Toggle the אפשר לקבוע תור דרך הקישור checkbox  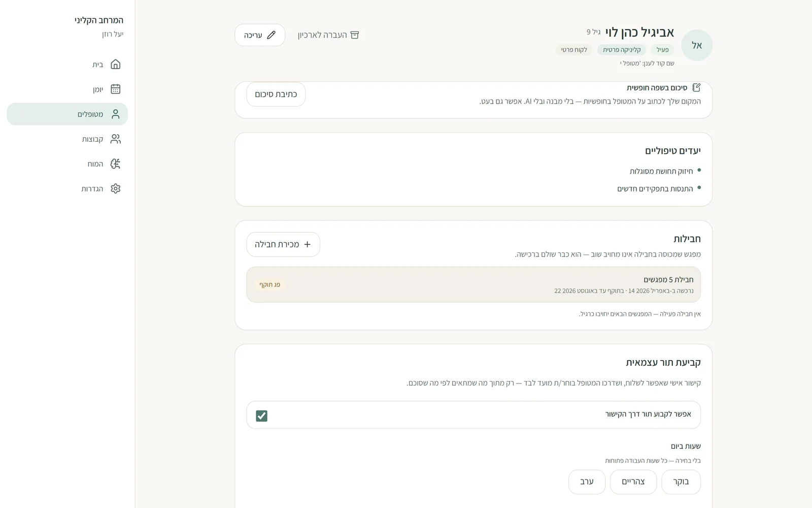click(x=261, y=416)
